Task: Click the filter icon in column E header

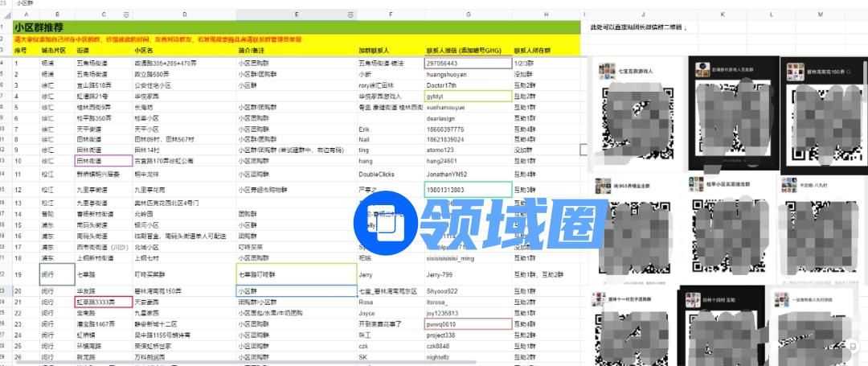Action: point(350,14)
